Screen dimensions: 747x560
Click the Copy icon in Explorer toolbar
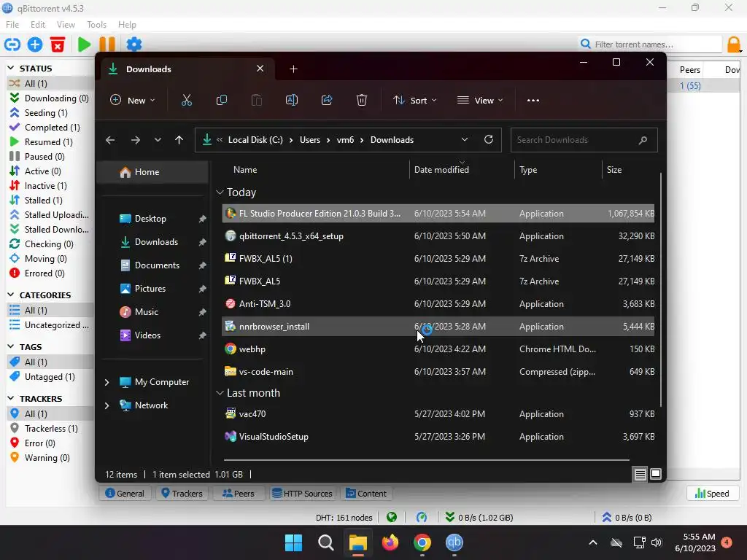222,101
